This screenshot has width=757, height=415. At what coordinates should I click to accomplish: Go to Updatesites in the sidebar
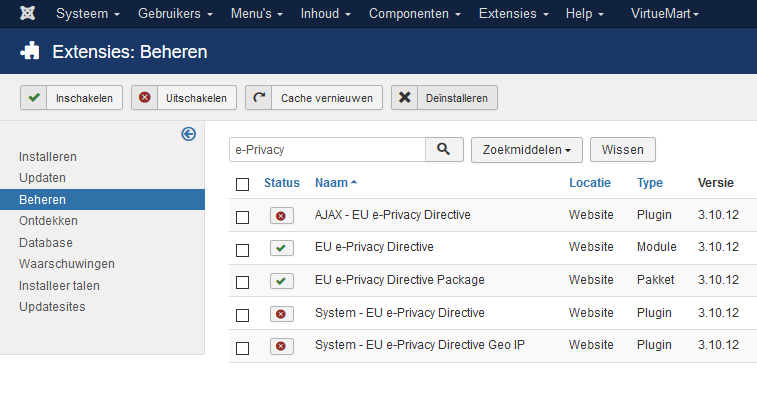coord(52,307)
